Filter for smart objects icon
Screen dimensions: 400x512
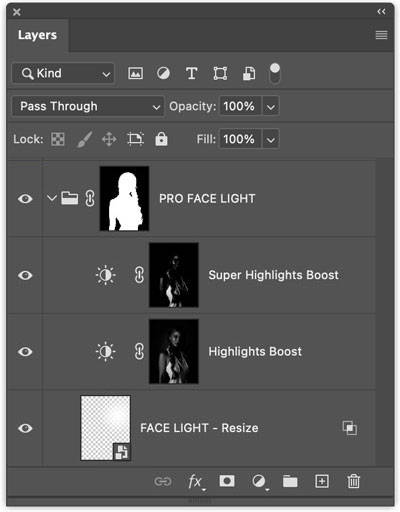(249, 73)
